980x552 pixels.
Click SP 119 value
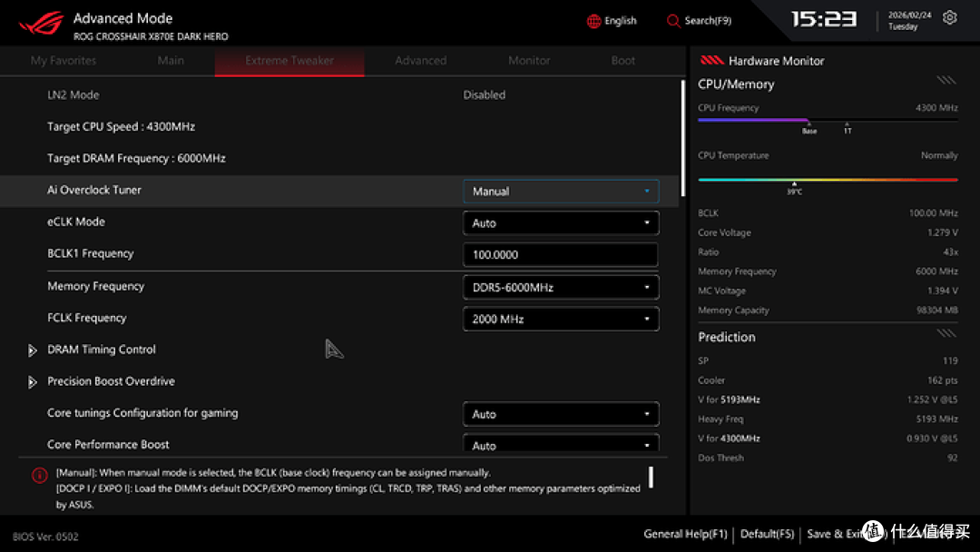(951, 361)
